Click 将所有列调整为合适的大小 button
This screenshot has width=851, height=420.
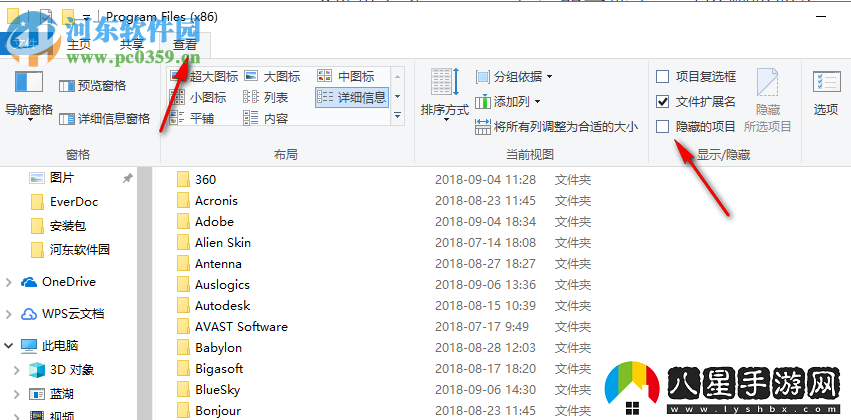[556, 127]
